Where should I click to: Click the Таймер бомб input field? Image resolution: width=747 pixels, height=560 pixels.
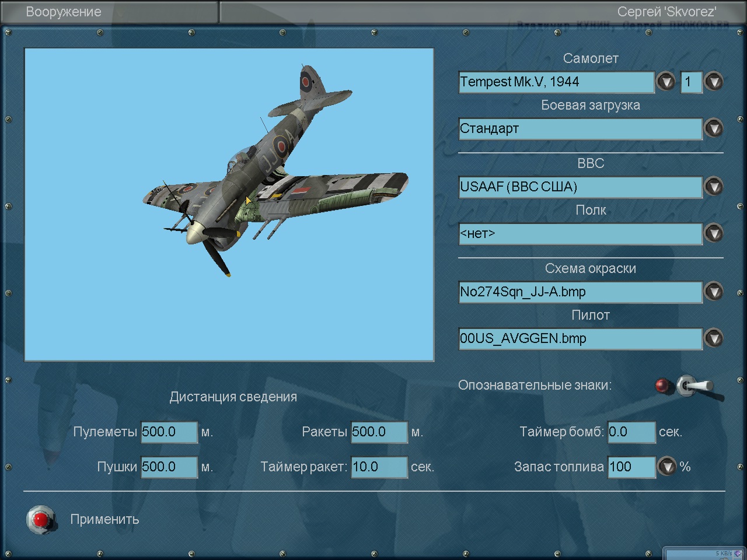pos(631,432)
